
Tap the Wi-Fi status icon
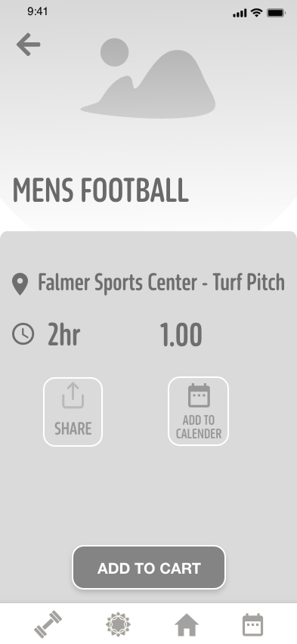pos(257,13)
